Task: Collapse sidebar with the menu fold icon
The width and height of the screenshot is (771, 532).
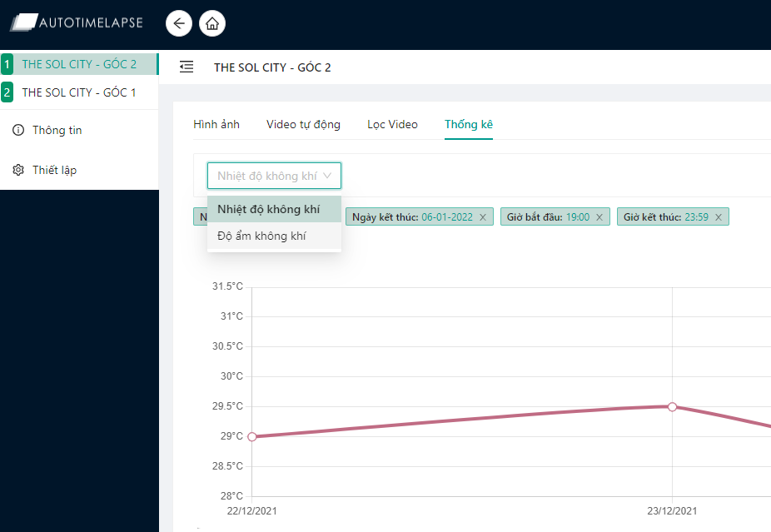Action: (187, 67)
